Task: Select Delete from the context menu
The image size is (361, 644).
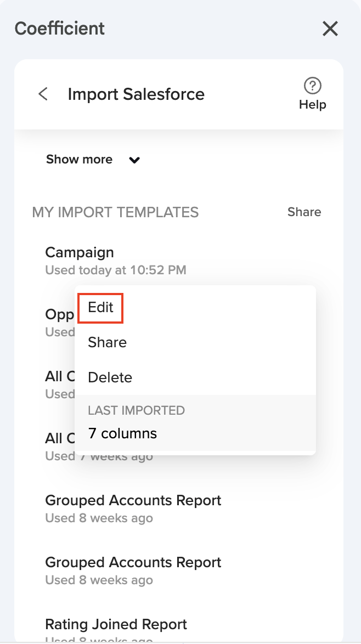Action: click(110, 377)
